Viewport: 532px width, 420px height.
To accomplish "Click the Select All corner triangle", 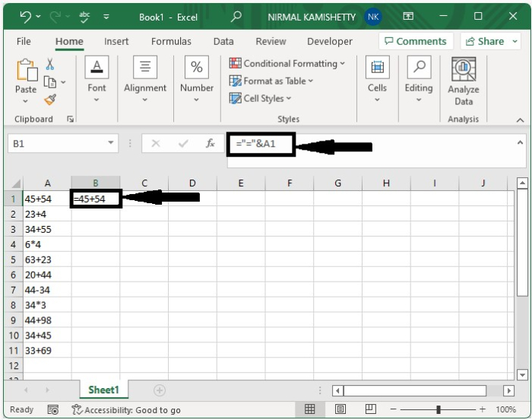I will [16, 183].
